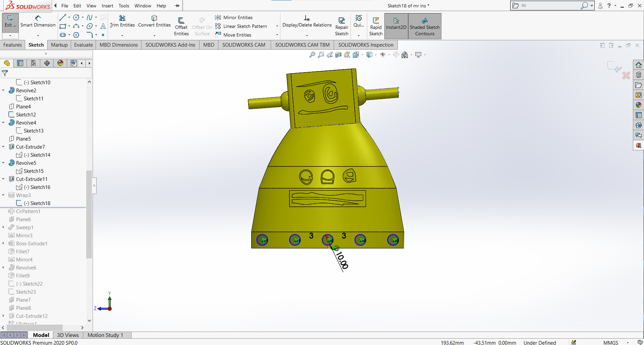This screenshot has height=345, width=644.
Task: Expand the Smart Dimension dropdown
Action: (38, 35)
